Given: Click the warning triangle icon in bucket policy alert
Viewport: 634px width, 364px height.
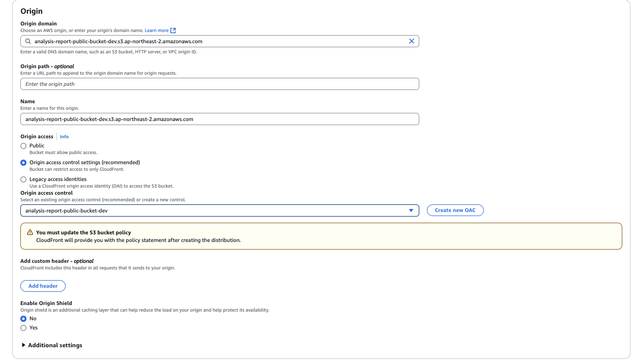Looking at the screenshot, I should (30, 232).
